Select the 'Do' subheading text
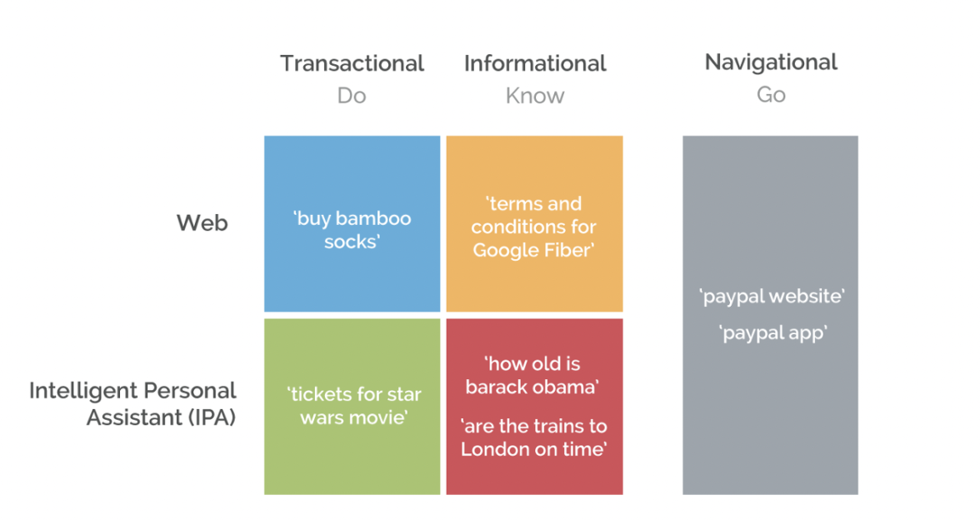This screenshot has height=520, width=980. tap(352, 96)
